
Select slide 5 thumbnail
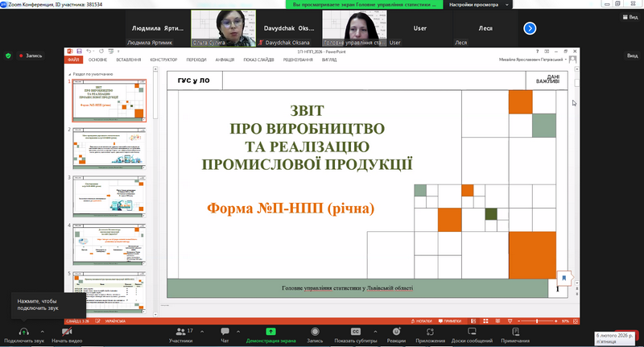109,292
